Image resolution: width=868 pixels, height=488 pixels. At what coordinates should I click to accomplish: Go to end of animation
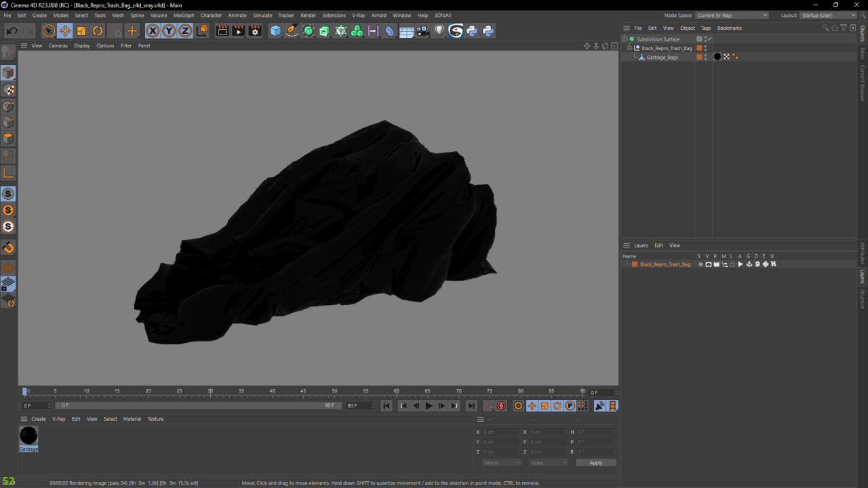coord(471,406)
